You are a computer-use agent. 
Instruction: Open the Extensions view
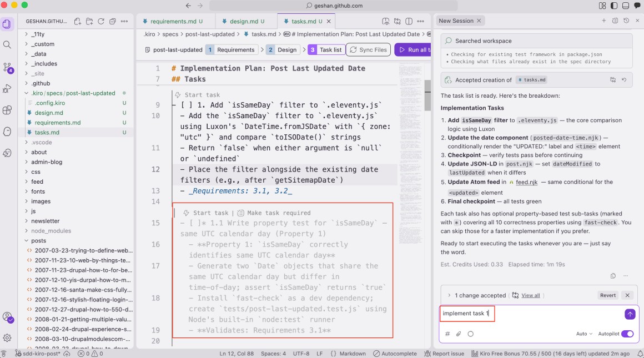(x=7, y=110)
